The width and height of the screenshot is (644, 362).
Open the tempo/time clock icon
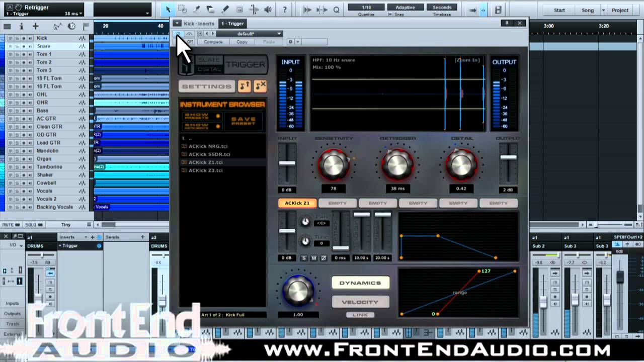pos(72,26)
